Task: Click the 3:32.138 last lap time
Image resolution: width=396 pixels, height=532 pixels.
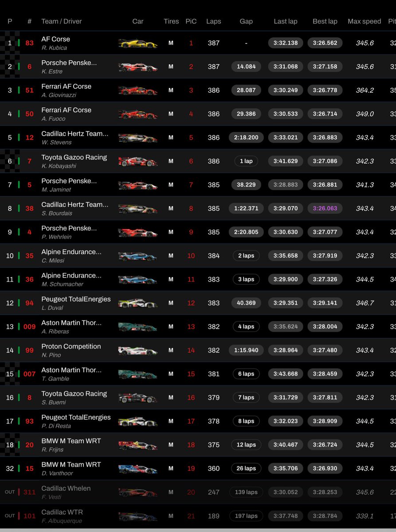Action: (286, 43)
